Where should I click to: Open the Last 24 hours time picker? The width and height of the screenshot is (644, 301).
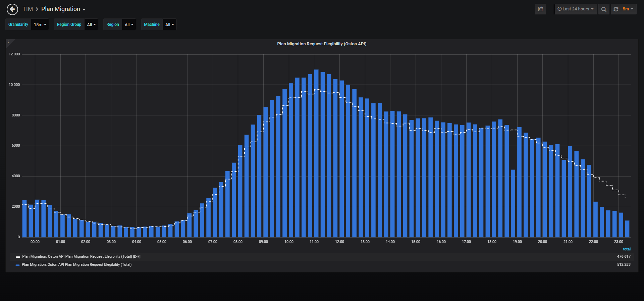(x=576, y=9)
